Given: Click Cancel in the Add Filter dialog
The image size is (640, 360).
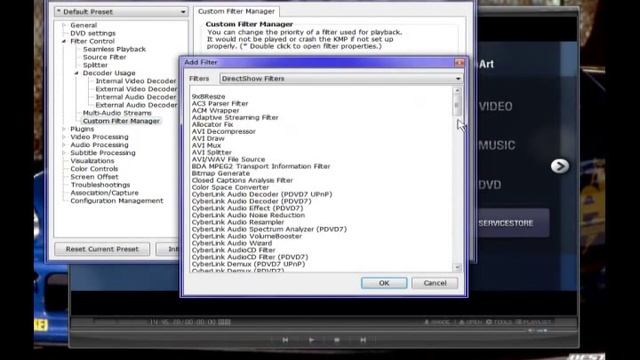Looking at the screenshot, I should coord(435,283).
